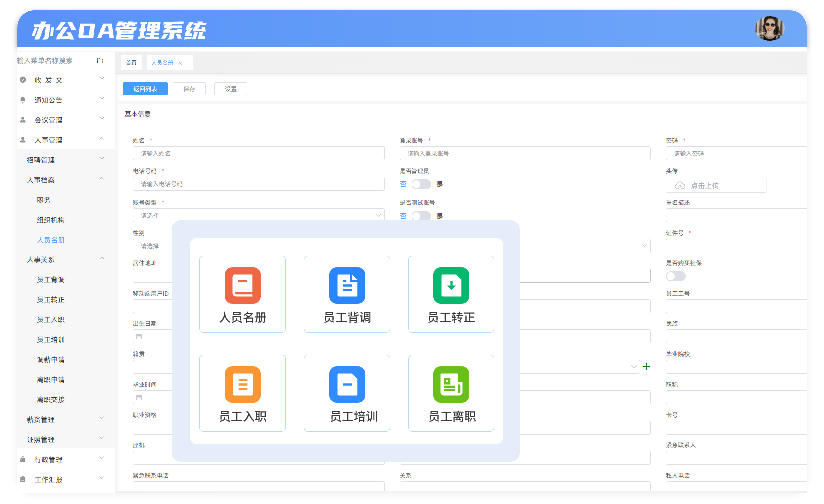Open the 员工离职 green newspaper icon card

click(x=451, y=393)
